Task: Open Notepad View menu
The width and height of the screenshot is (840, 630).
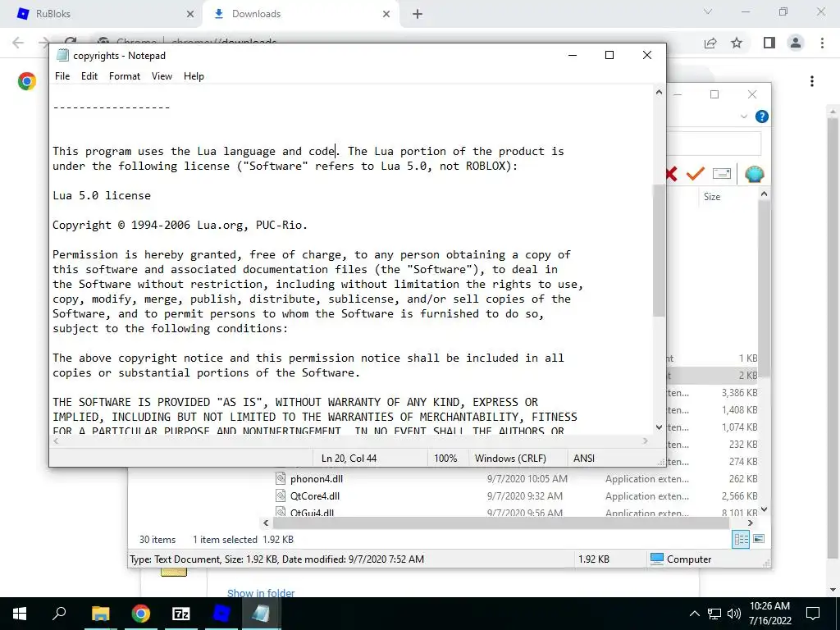Action: click(162, 76)
